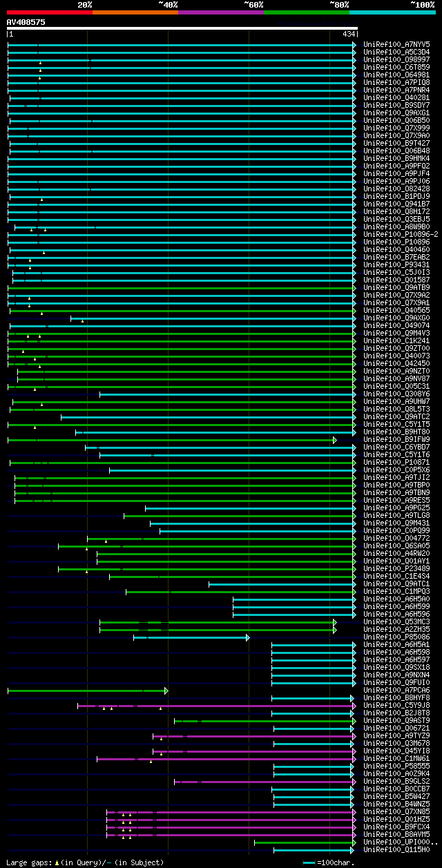This screenshot has height=868, width=442.
Task: Open hit UniRef100_Q9AXG1
Action: coord(396,113)
